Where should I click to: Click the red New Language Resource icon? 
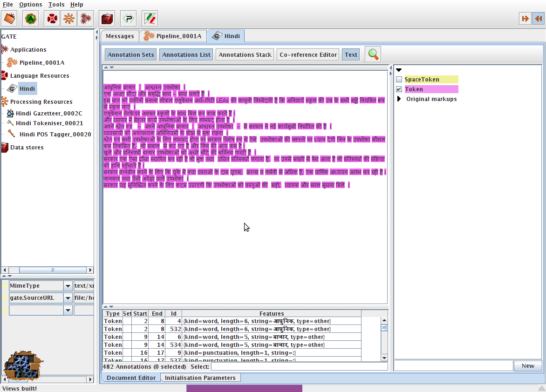coord(52,19)
